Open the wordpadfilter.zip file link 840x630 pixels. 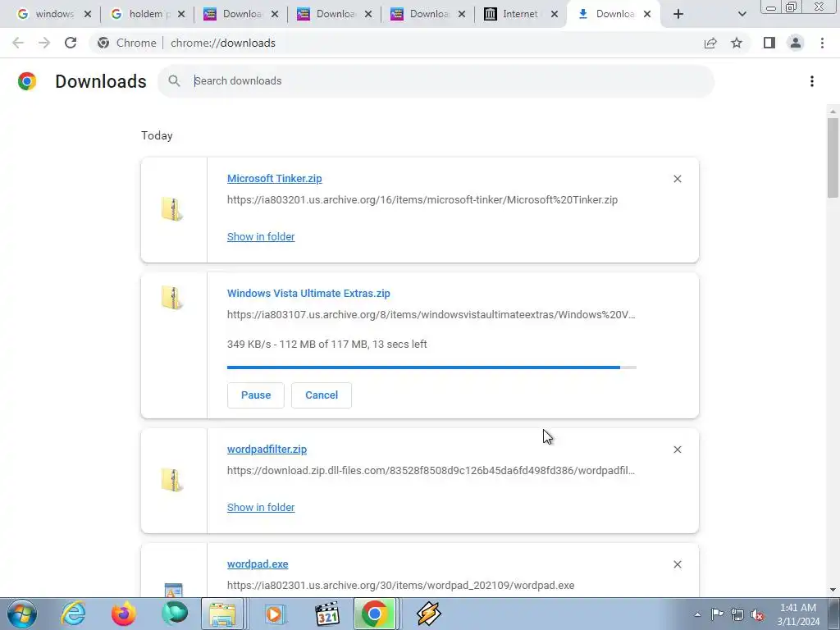click(267, 449)
